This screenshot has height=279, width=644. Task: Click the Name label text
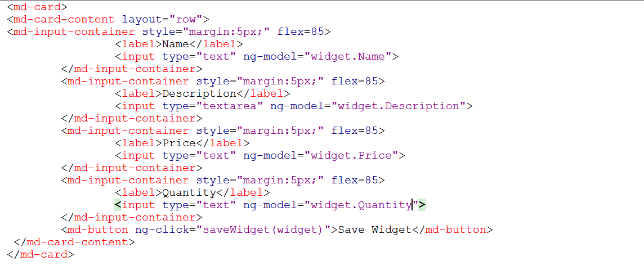click(176, 44)
